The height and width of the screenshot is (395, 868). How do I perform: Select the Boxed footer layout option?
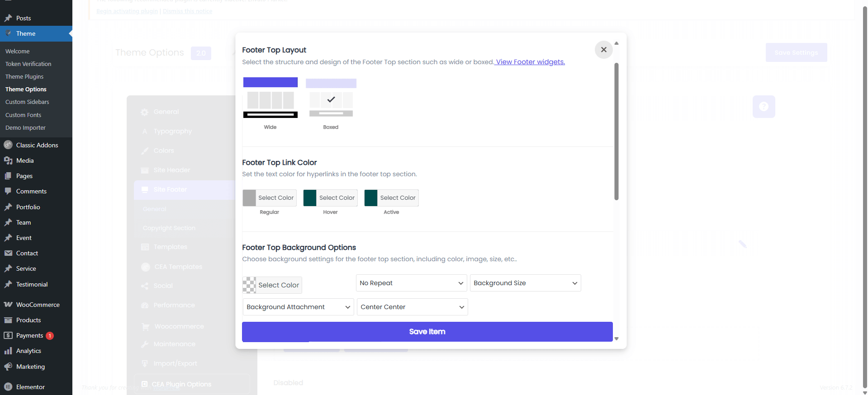point(331,99)
